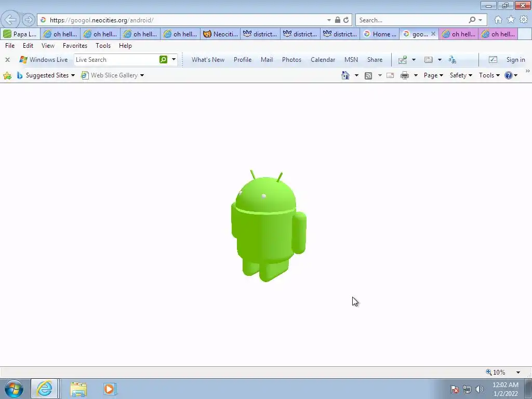Open the Suggested Sites dropdown
This screenshot has width=532, height=399.
46,75
